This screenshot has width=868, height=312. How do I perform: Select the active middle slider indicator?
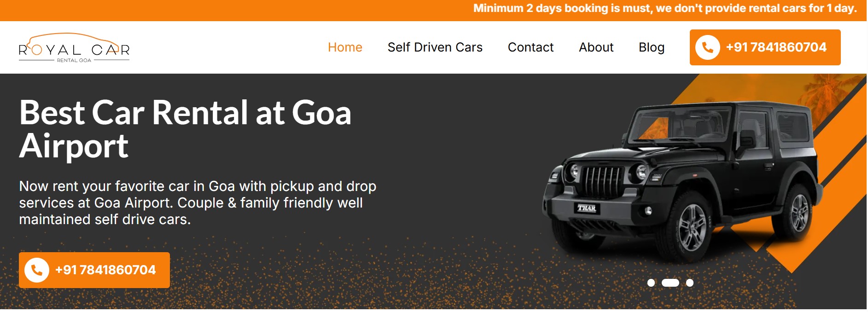coord(670,283)
